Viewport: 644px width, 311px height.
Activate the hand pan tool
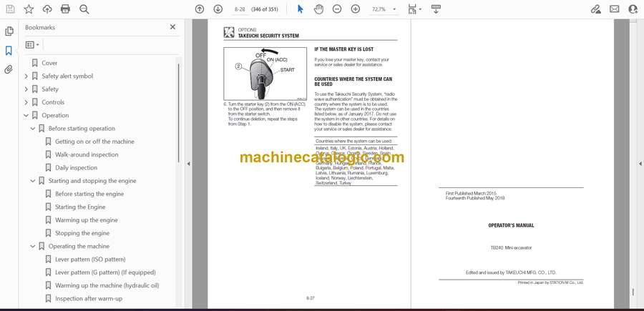coord(318,9)
